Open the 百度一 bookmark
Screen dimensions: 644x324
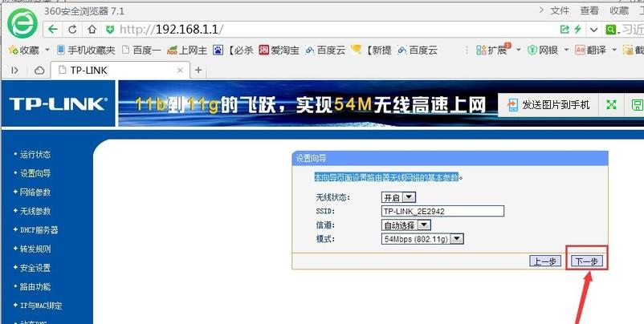[141, 51]
